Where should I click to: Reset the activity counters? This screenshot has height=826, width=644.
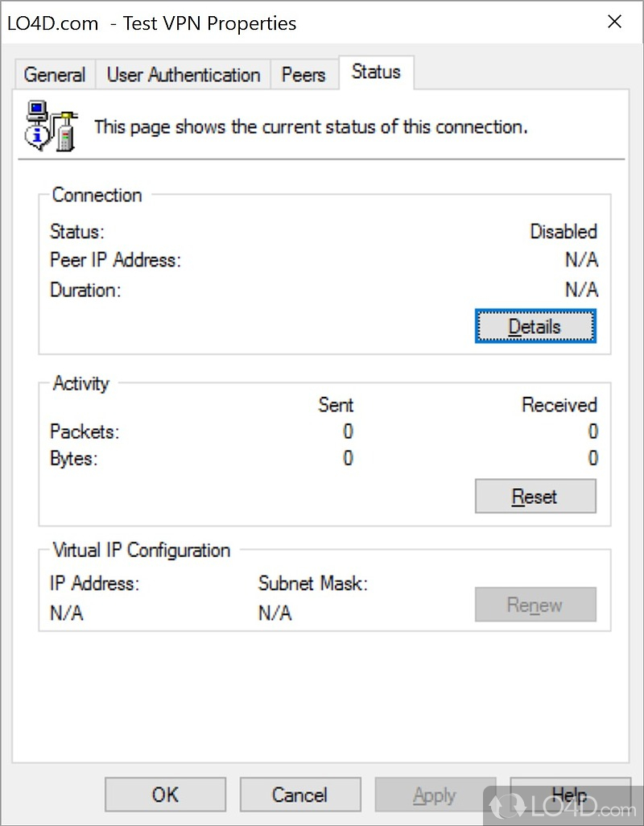click(x=535, y=497)
